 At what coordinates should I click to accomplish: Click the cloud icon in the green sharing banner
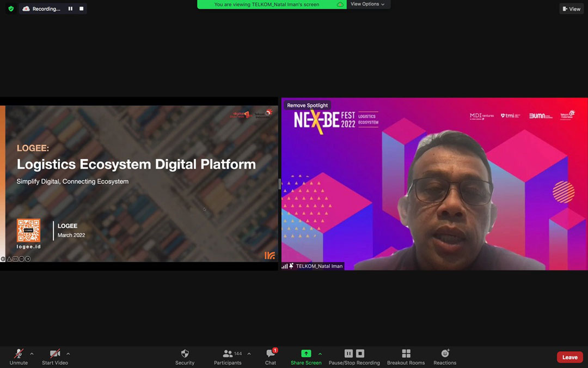point(340,4)
